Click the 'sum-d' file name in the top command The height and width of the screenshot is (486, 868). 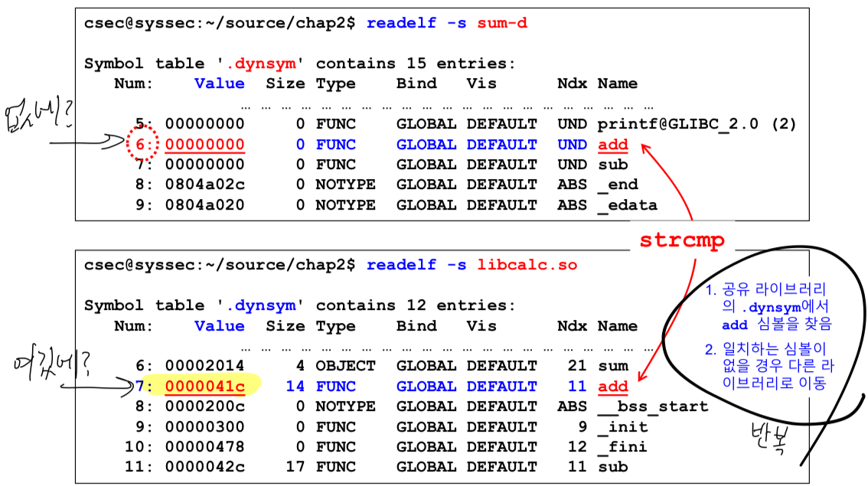point(502,23)
